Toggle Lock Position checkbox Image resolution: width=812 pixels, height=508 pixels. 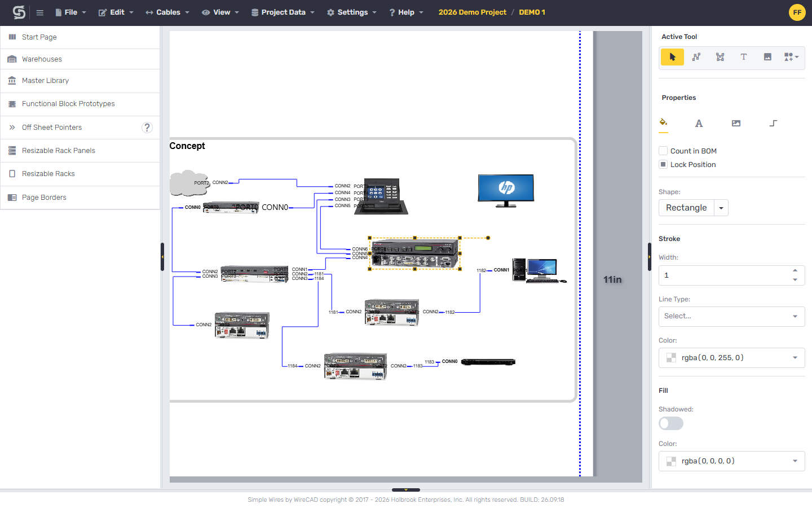pyautogui.click(x=663, y=165)
